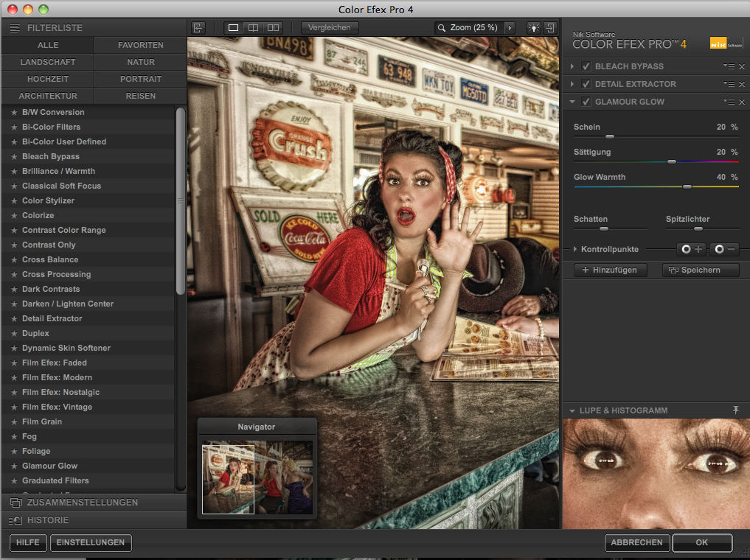This screenshot has width=750, height=560.
Task: Select the Portrait filter category tab
Action: tap(140, 79)
